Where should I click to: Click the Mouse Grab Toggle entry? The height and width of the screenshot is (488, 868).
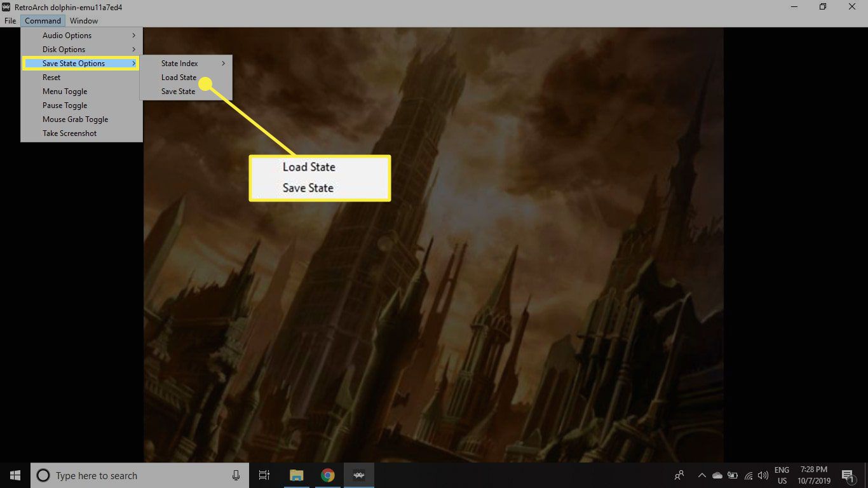[81, 119]
